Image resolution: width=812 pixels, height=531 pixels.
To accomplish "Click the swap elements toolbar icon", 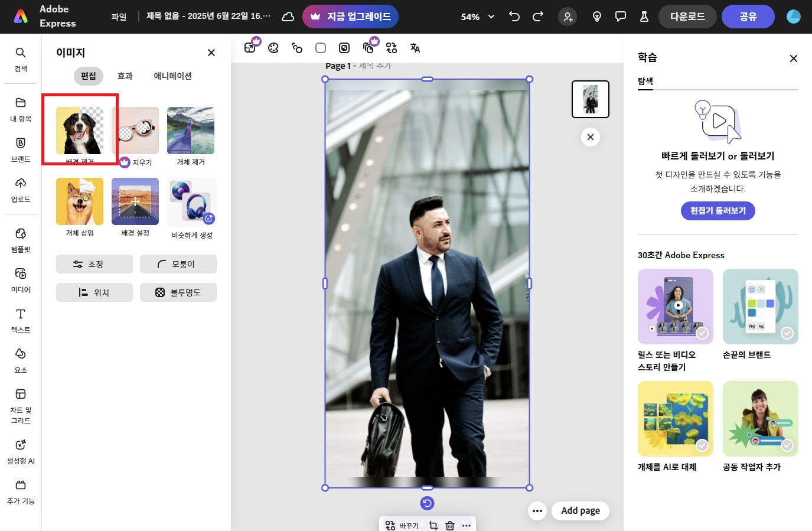I will pyautogui.click(x=392, y=48).
